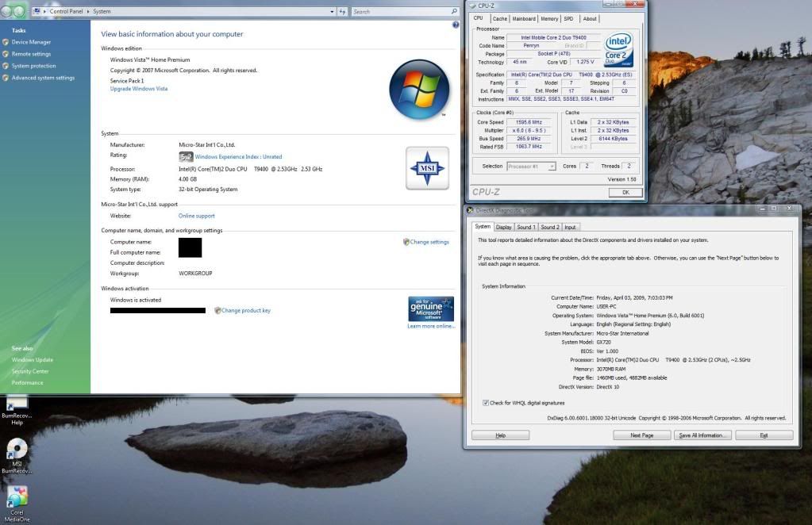Click the genuine Microsoft software badge
The height and width of the screenshot is (525, 812).
(431, 308)
